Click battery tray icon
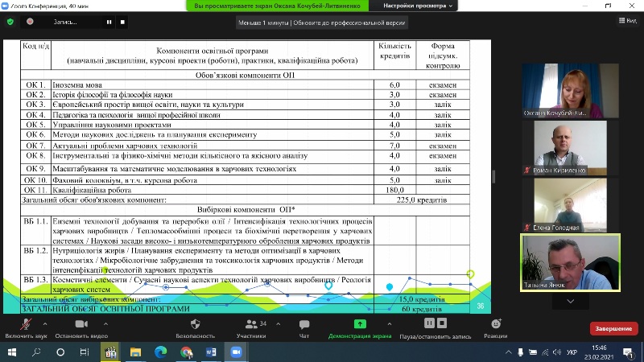 [x=533, y=352]
